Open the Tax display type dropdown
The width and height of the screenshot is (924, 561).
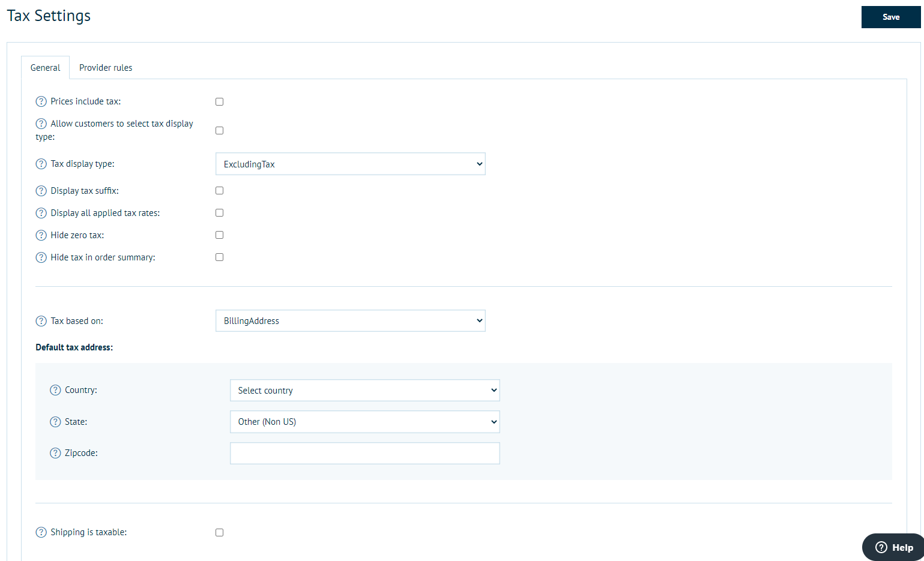pyautogui.click(x=350, y=164)
